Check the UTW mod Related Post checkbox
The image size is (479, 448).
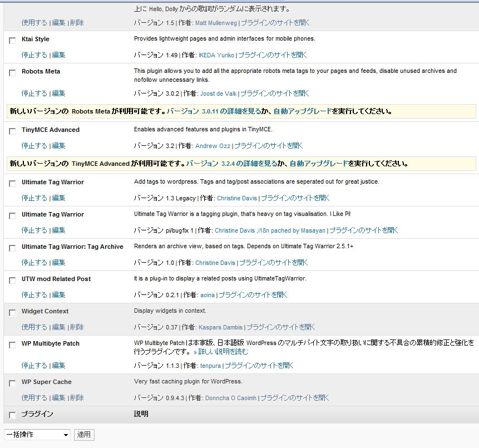pyautogui.click(x=12, y=280)
